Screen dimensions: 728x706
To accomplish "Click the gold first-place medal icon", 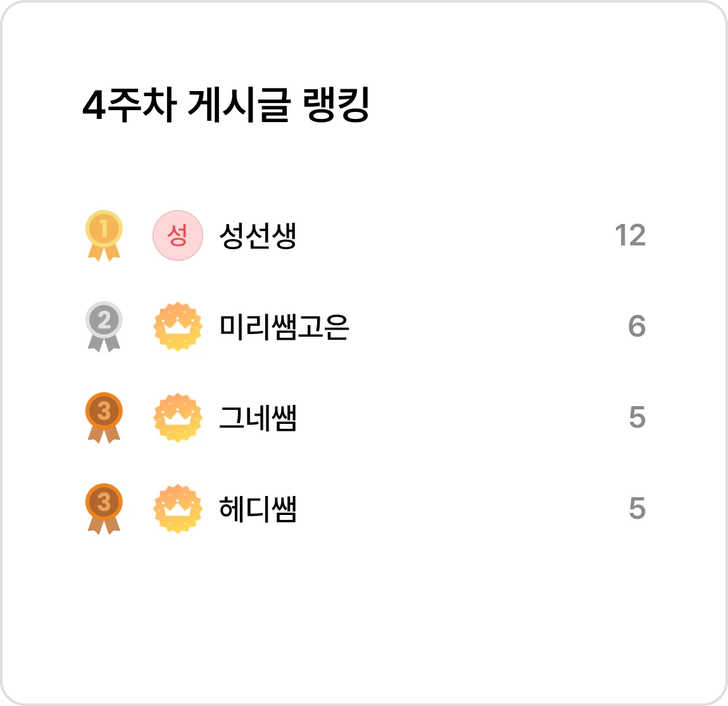I will coord(104,235).
